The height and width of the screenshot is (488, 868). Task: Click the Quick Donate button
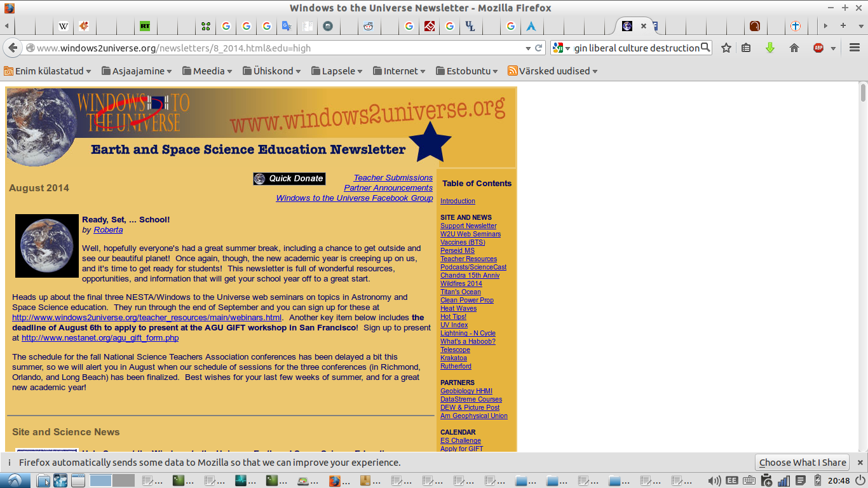point(289,179)
